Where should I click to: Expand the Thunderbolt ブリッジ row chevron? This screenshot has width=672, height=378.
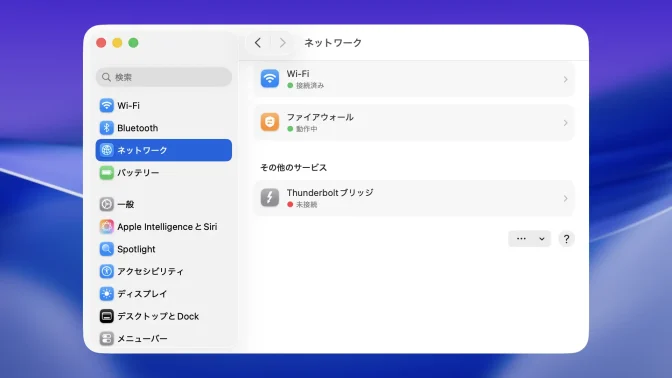pyautogui.click(x=565, y=198)
